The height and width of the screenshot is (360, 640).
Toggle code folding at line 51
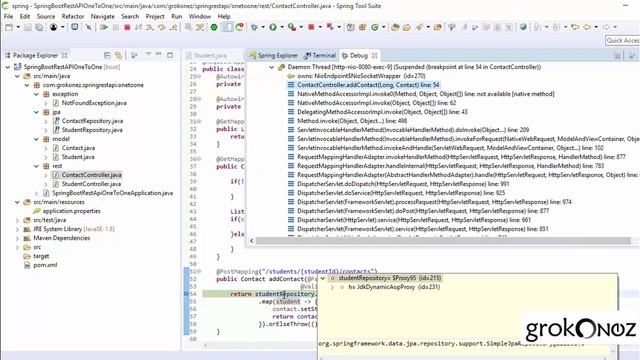[x=199, y=271]
